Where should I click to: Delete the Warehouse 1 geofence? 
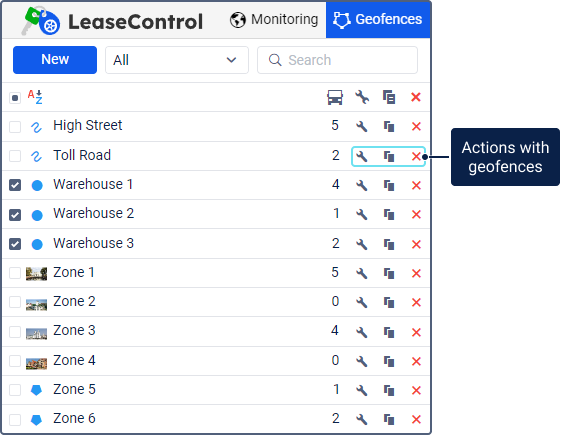pos(416,185)
